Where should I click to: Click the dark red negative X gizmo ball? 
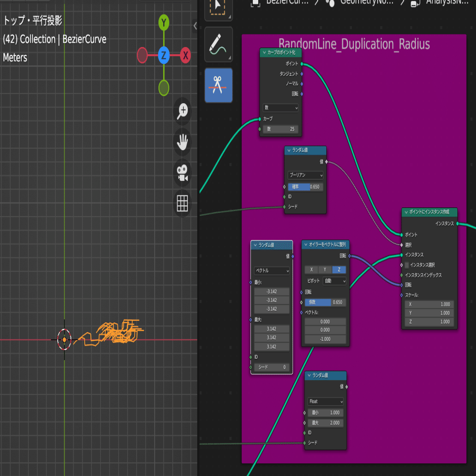click(x=142, y=55)
